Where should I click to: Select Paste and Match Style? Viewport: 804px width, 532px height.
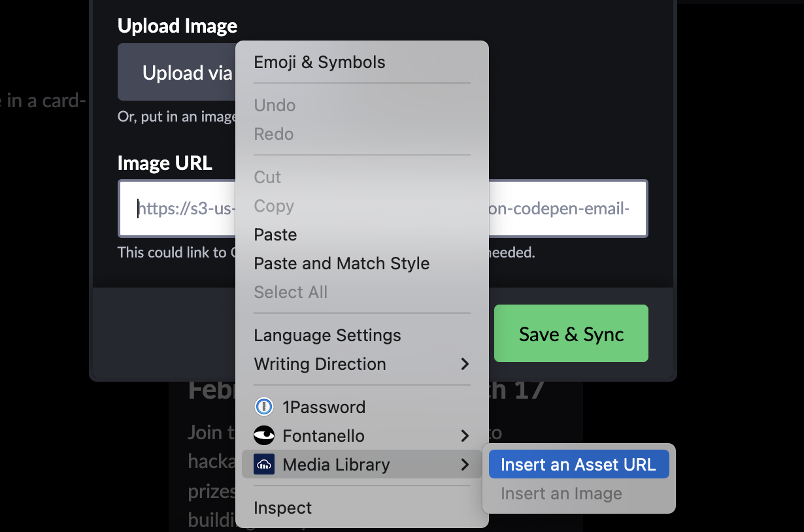342,263
